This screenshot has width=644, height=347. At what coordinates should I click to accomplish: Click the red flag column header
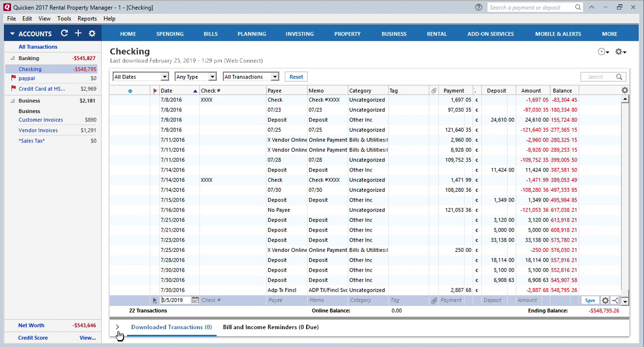click(155, 91)
